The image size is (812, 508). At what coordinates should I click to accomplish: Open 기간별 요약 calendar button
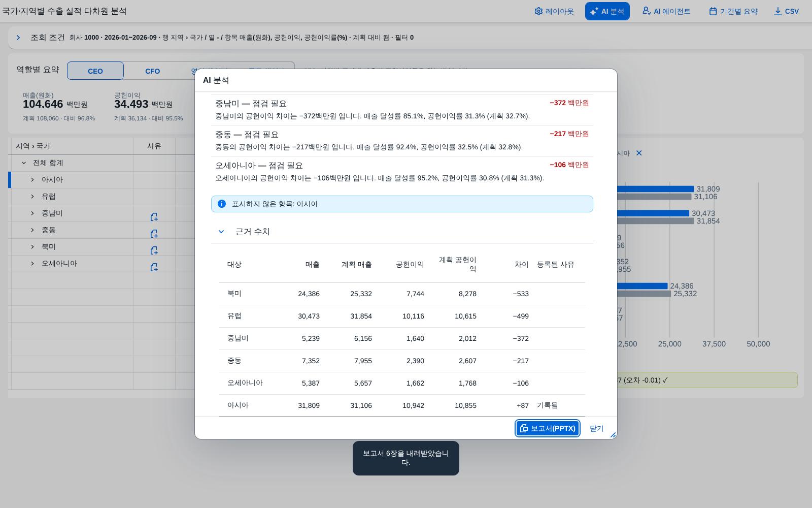click(x=733, y=11)
